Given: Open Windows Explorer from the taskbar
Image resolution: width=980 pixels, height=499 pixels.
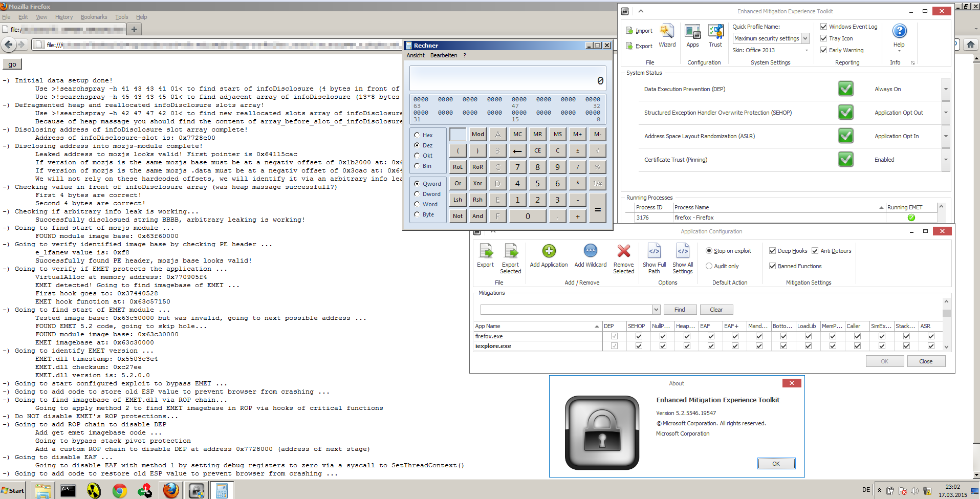Looking at the screenshot, I should 42,491.
